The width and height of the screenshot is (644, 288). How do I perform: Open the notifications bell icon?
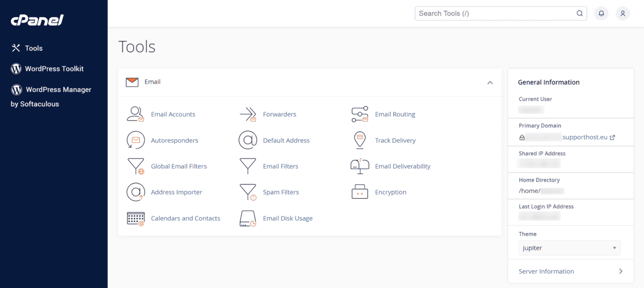(601, 13)
